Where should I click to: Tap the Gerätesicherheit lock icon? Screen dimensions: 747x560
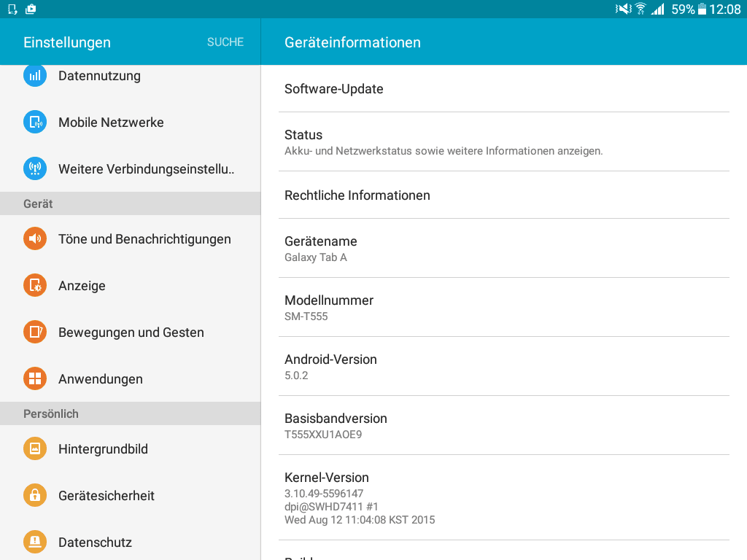(35, 495)
